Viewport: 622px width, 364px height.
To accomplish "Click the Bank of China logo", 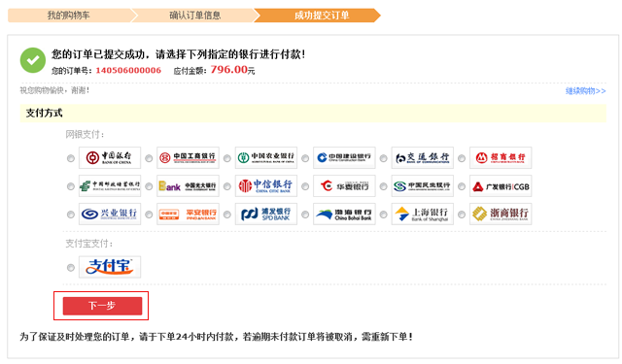I will pos(110,157).
